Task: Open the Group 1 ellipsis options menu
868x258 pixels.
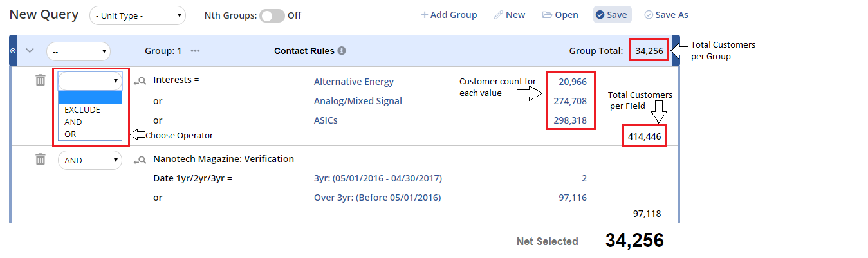Action: pos(195,51)
